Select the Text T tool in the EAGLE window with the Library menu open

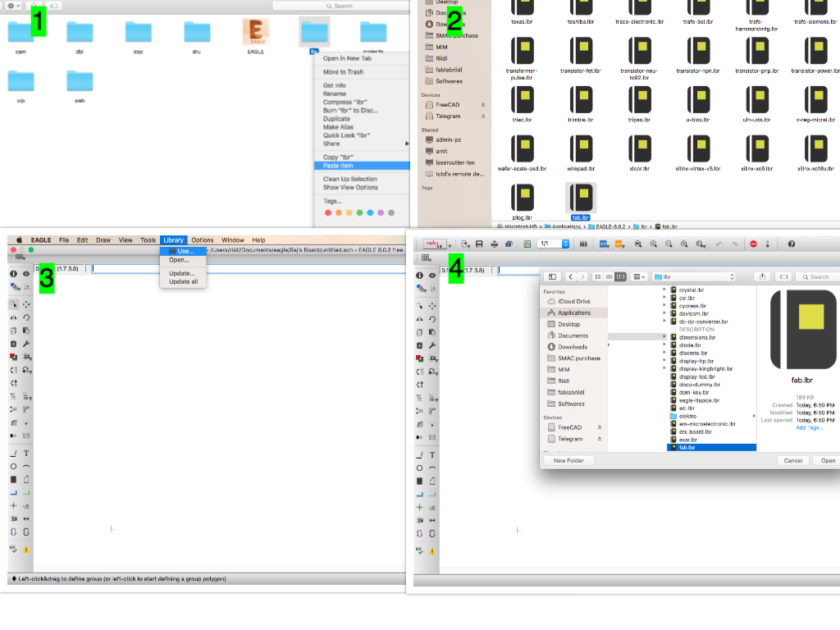point(26,453)
